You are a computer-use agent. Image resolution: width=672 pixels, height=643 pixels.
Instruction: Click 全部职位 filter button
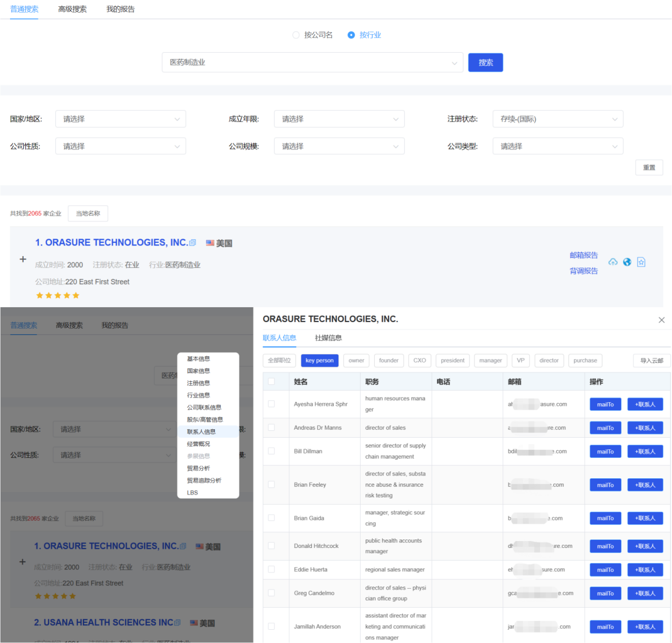[x=279, y=361]
